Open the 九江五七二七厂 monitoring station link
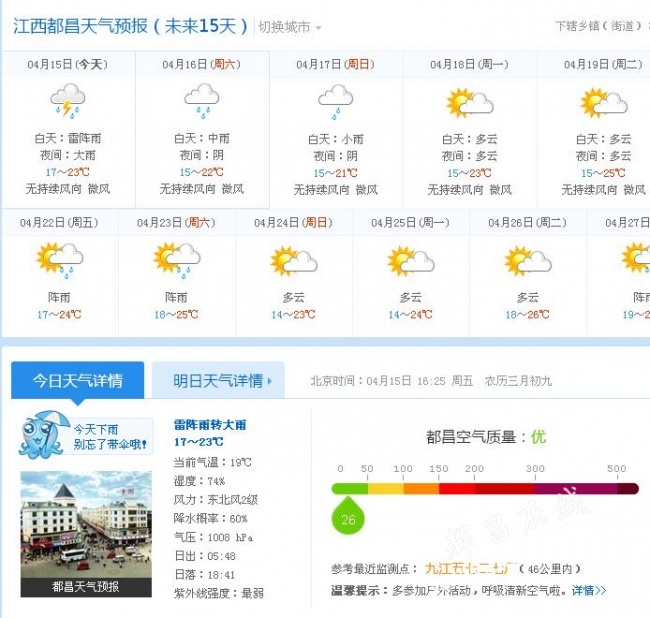Image resolution: width=650 pixels, height=618 pixels. tap(470, 569)
